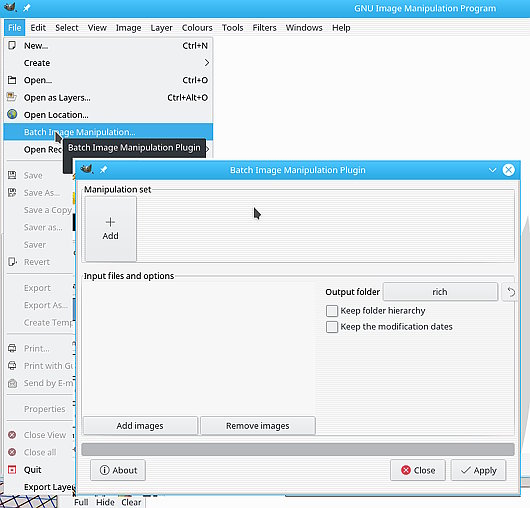Click the Quit icon in File menu
530x508 pixels.
(12, 469)
